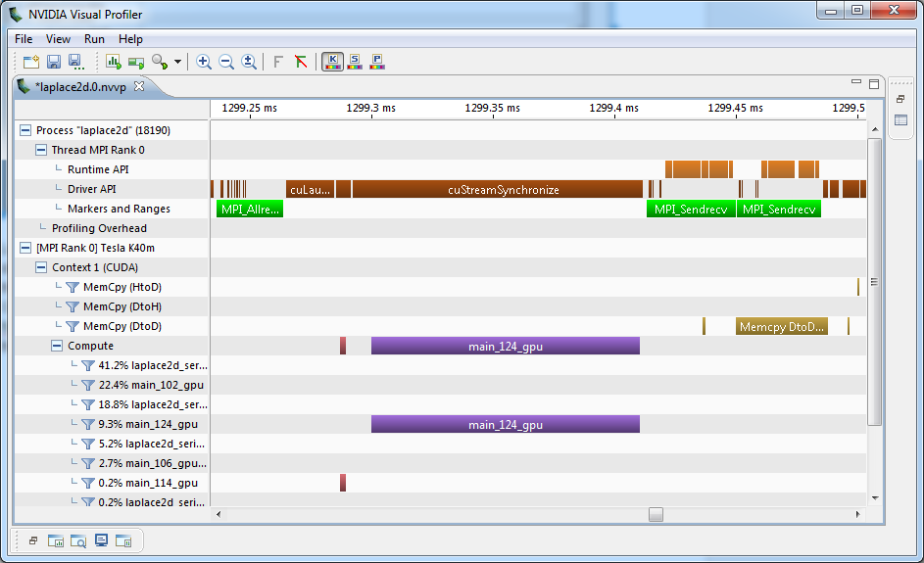Click the purple main_124_gpu kernel bar in Compute row
Screen dimensions: 924x563
click(x=505, y=346)
